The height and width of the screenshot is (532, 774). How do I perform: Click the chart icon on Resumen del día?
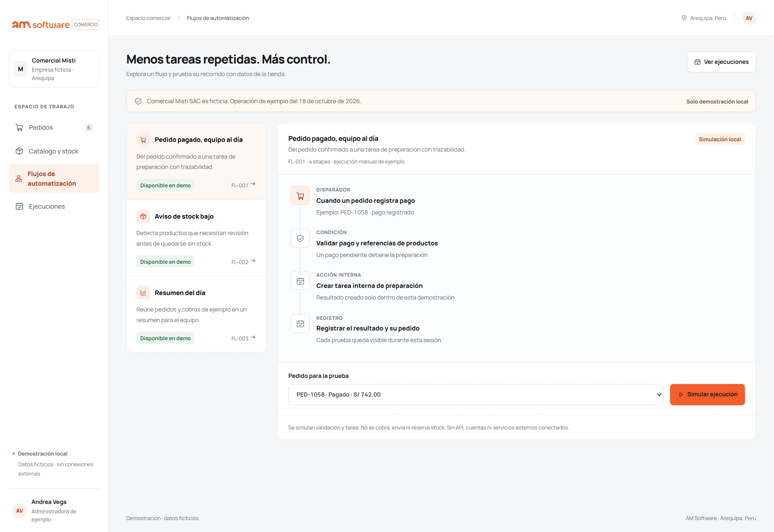pos(143,293)
